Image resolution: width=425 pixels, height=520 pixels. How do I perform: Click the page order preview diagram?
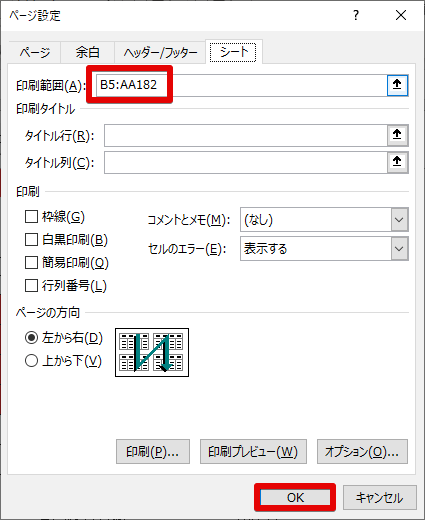tap(152, 352)
